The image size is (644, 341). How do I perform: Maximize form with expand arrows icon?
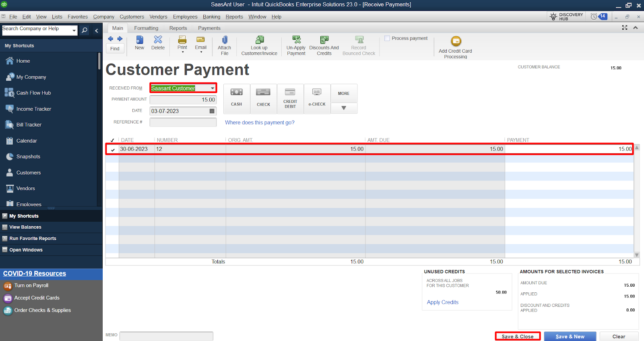[x=625, y=27]
